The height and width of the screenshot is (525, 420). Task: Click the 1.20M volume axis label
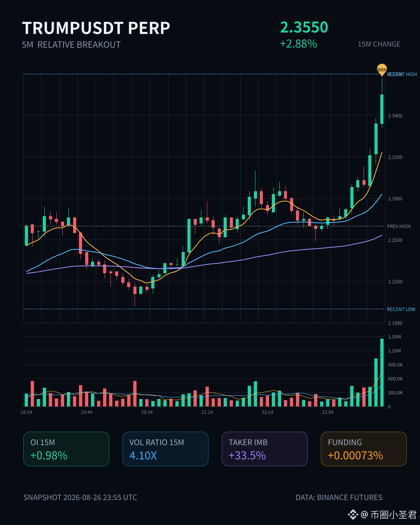pyautogui.click(x=394, y=351)
